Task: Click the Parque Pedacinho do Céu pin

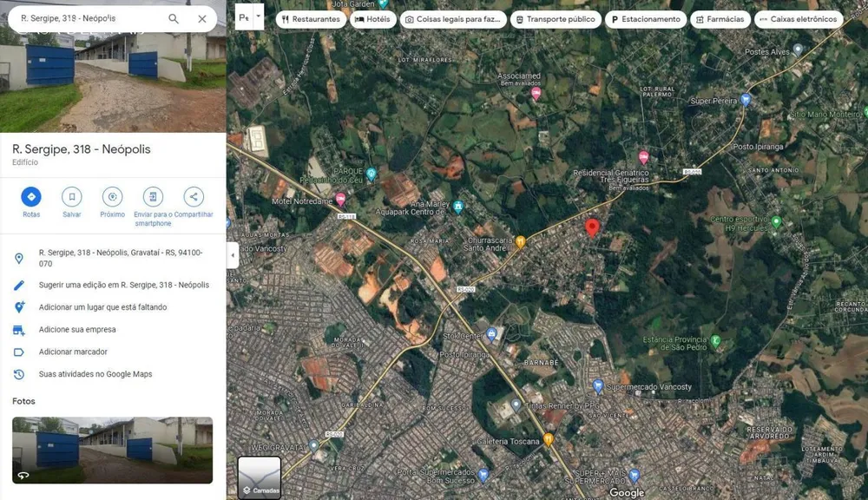Action: 371,174
